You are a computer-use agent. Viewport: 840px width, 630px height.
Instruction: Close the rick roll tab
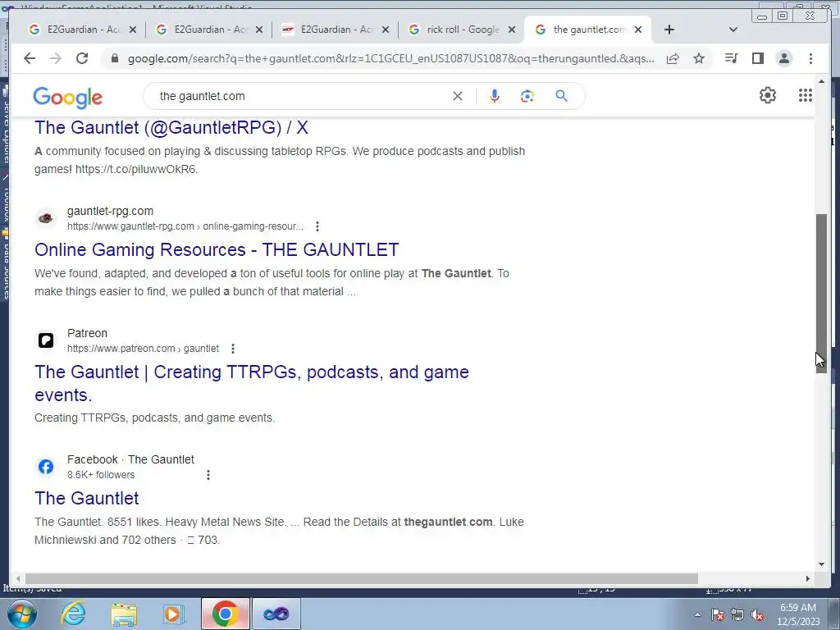point(512,30)
